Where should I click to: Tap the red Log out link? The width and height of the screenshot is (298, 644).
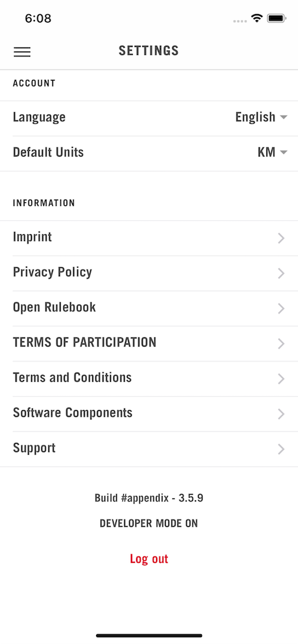149,558
